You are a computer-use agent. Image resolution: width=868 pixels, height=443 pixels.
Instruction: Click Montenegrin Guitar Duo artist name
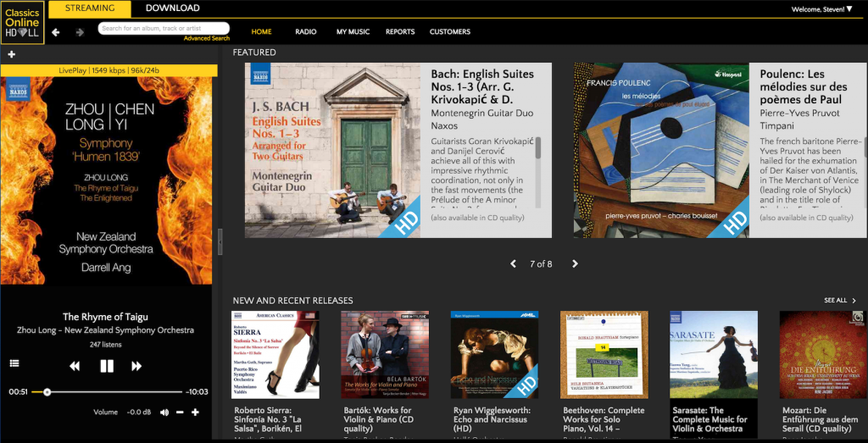click(482, 114)
